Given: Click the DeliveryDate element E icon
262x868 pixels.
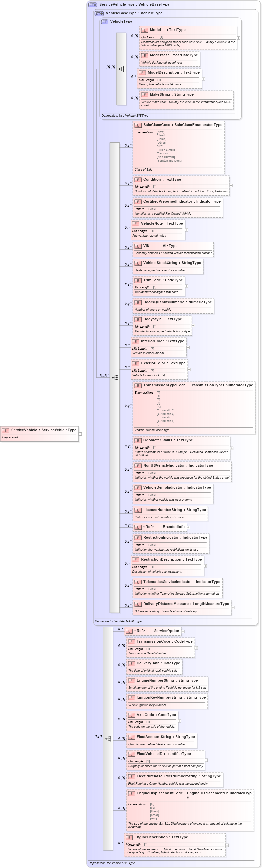Looking at the screenshot, I should [x=131, y=663].
